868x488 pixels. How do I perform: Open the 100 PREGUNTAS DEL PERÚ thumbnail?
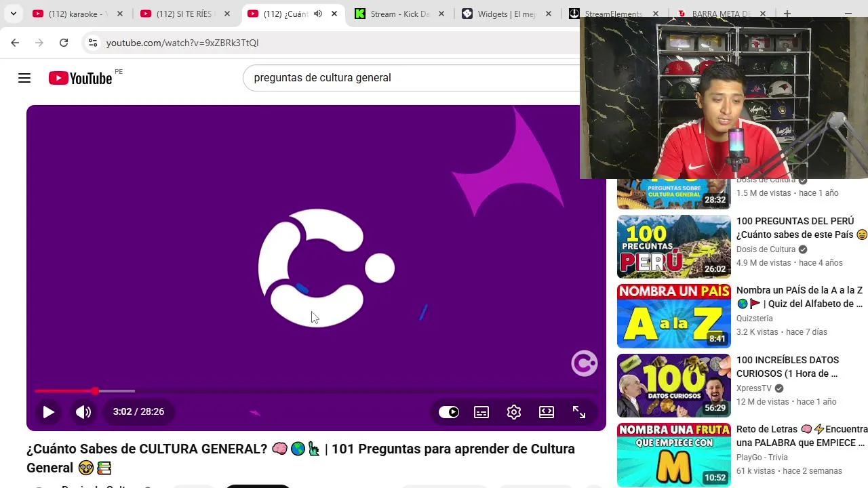[673, 247]
